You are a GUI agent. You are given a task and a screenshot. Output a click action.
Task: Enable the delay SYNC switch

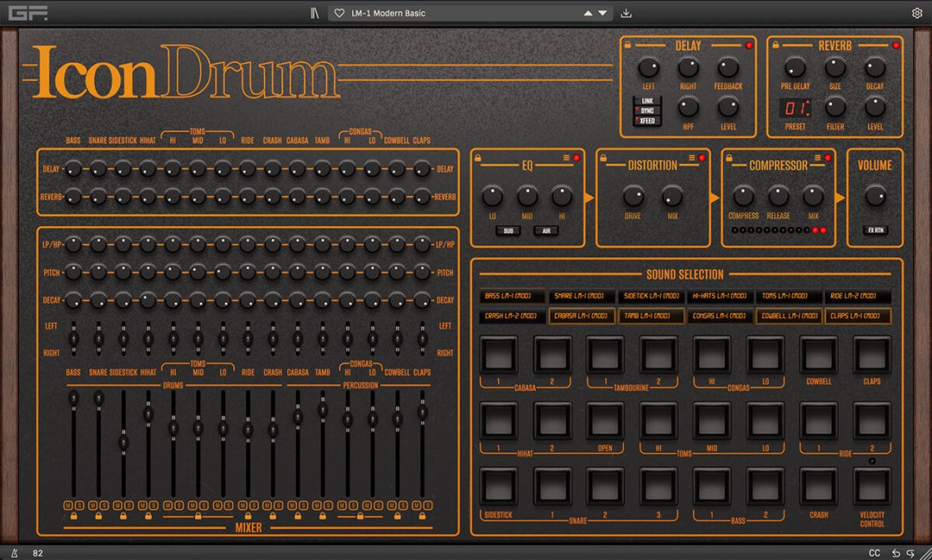[646, 111]
